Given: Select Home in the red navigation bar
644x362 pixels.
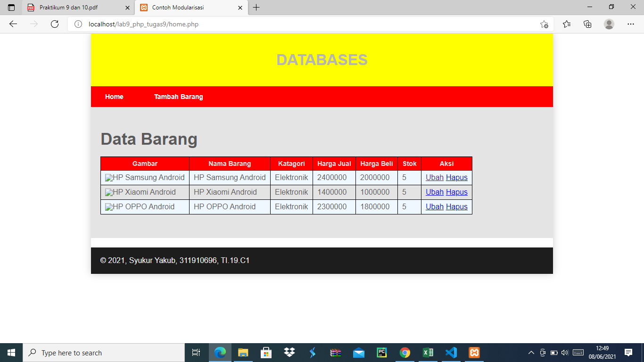Looking at the screenshot, I should pyautogui.click(x=114, y=97).
